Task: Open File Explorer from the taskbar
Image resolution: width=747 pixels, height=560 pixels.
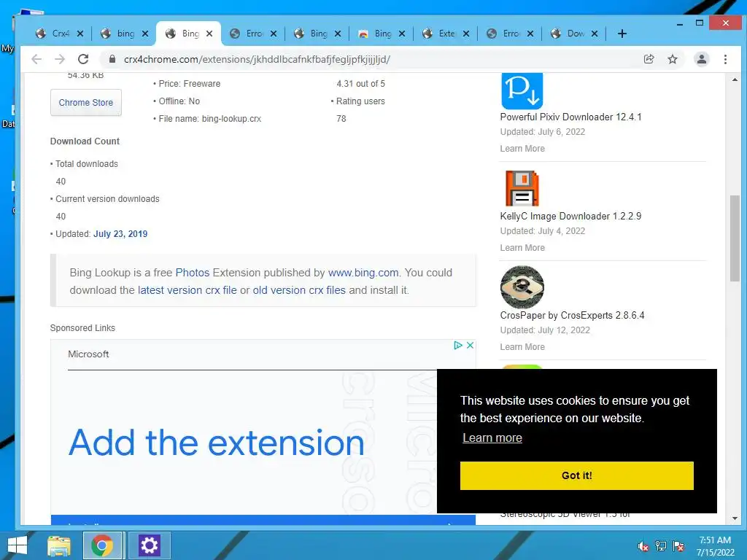Action: 59,545
